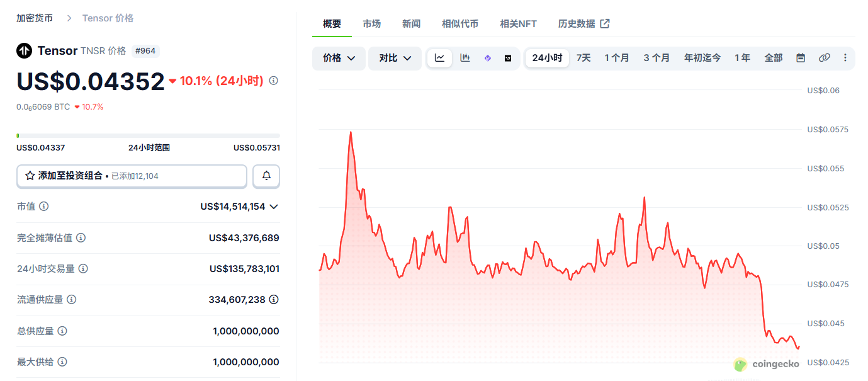Click the Tensor 价格 breadcrumb
Viewport: 868px width, 381px height.
pyautogui.click(x=108, y=18)
